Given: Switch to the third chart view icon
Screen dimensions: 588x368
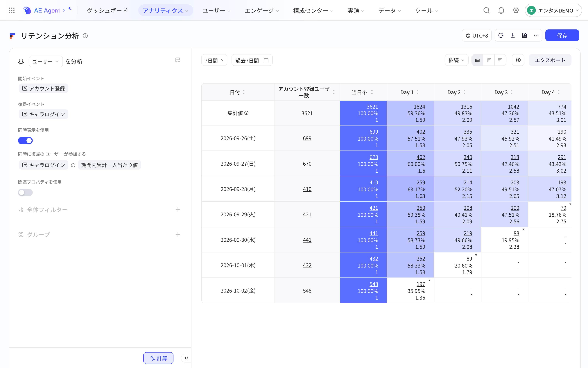Looking at the screenshot, I should coord(500,60).
